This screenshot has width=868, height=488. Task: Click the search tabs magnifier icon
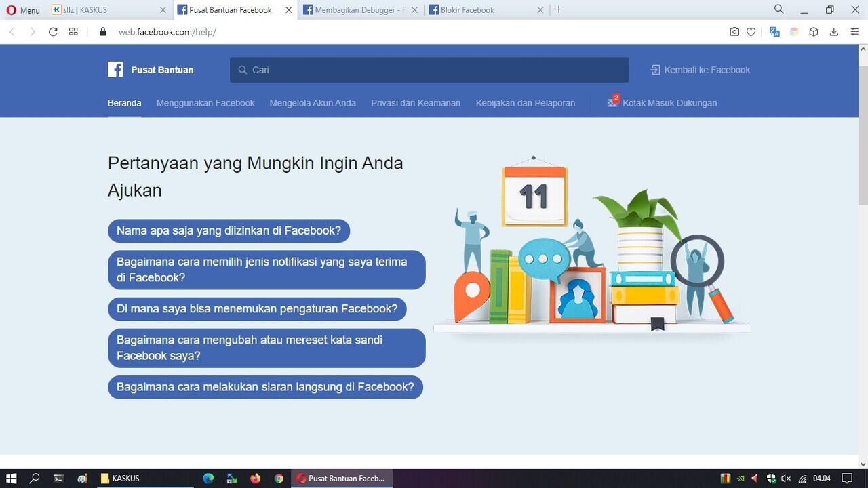click(x=779, y=9)
